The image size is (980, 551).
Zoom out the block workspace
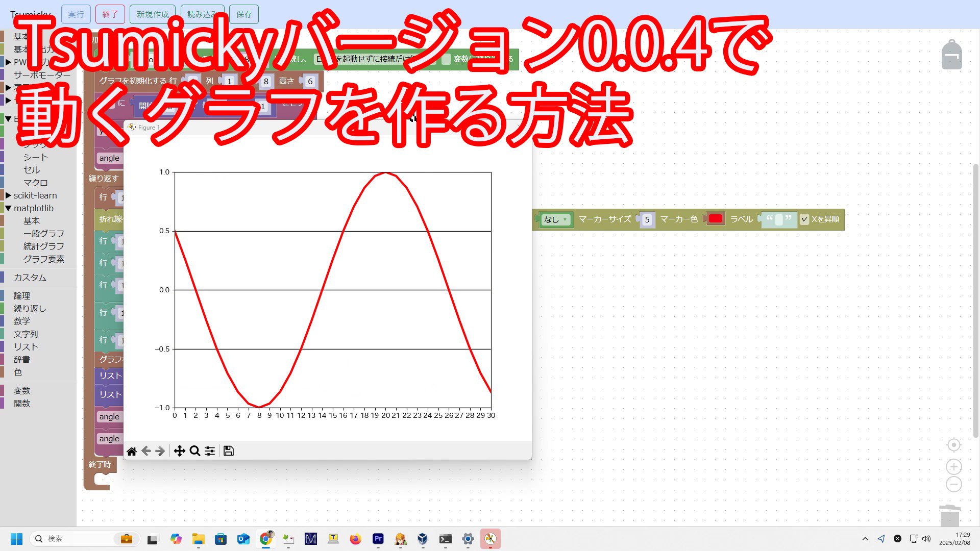point(953,484)
